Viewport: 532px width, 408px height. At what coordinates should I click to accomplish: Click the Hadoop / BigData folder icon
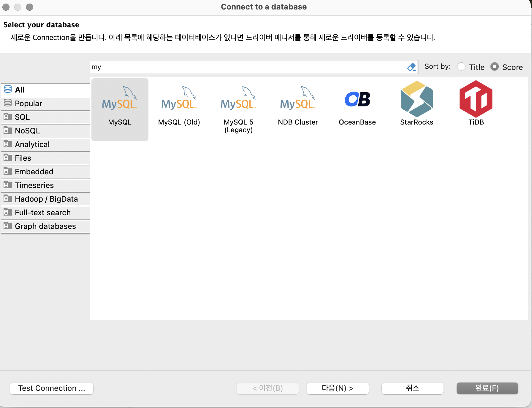(8, 198)
